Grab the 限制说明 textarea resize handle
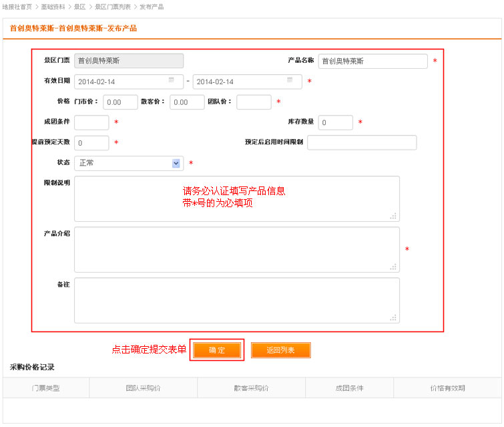This screenshot has width=504, height=427. pyautogui.click(x=394, y=216)
